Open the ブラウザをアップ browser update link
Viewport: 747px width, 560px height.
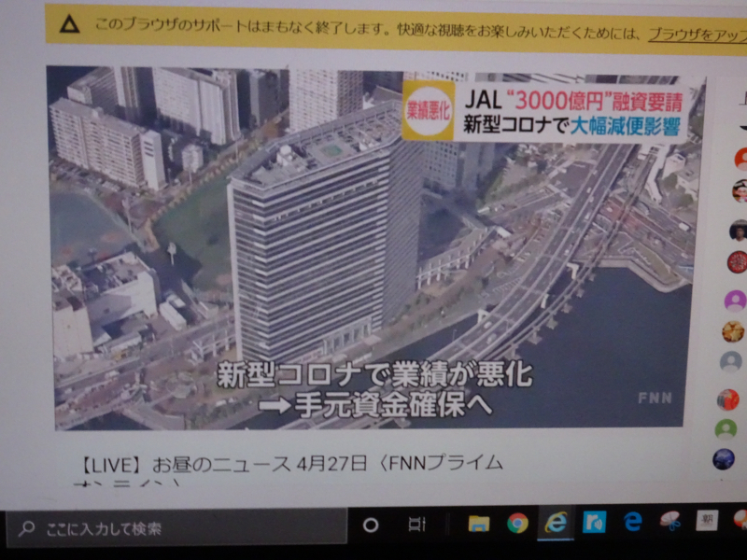698,35
